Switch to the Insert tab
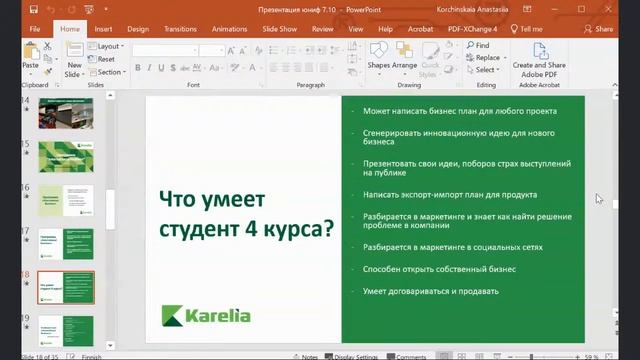 click(103, 29)
